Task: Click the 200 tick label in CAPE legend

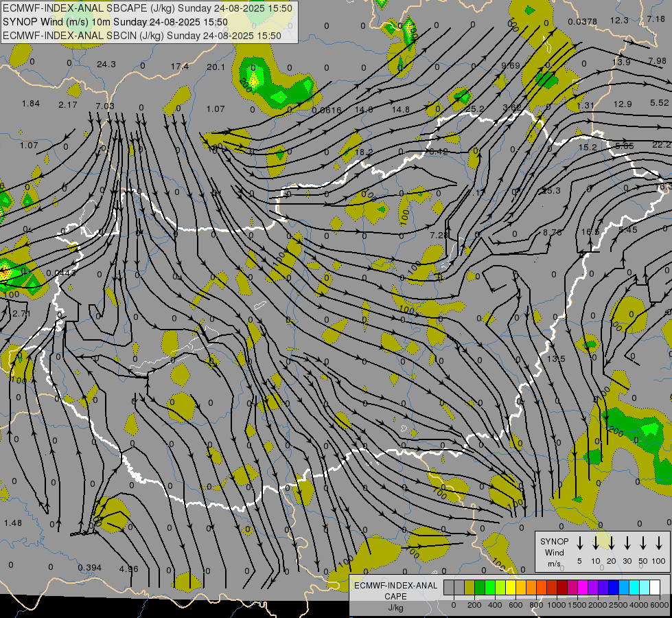Action: pyautogui.click(x=474, y=605)
